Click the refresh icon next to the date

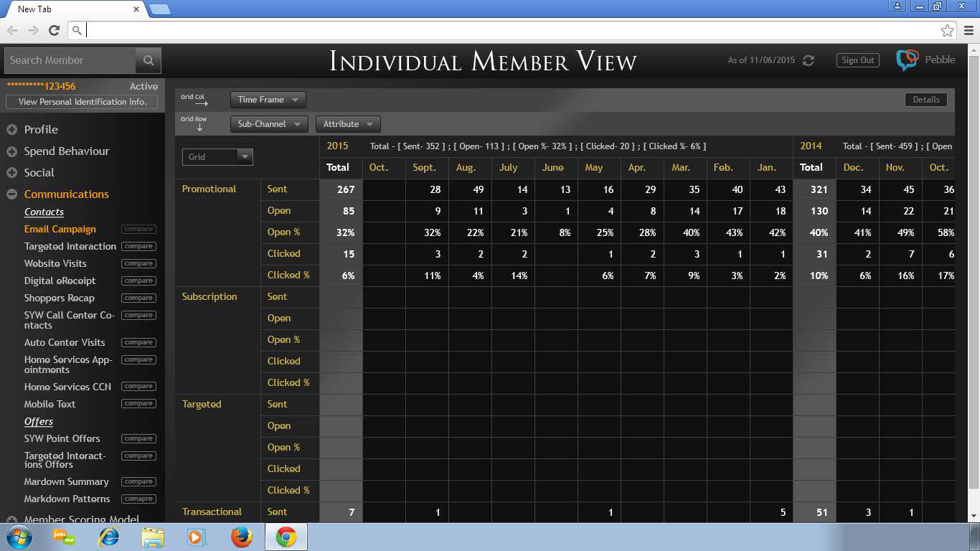(809, 60)
